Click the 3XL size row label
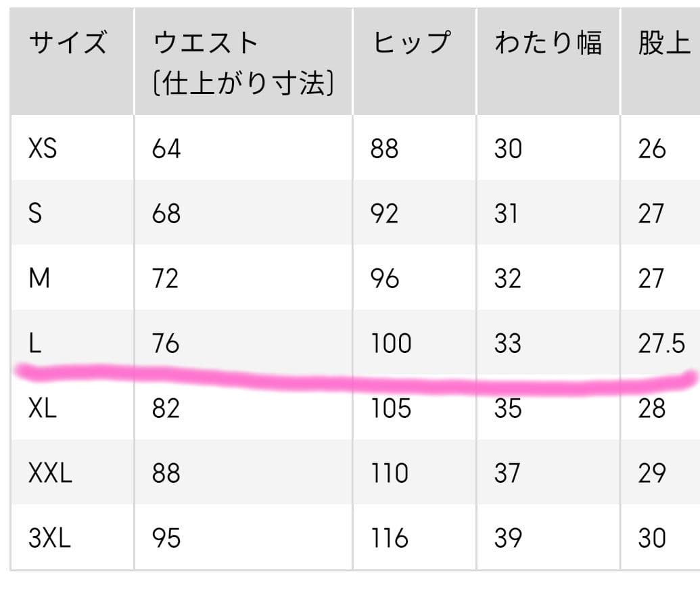The image size is (700, 595). [x=49, y=538]
